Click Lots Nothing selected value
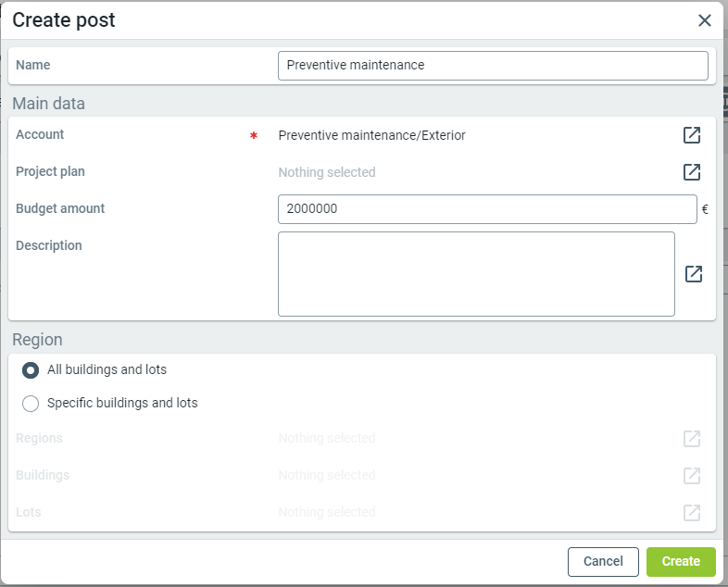728x587 pixels. coord(327,513)
